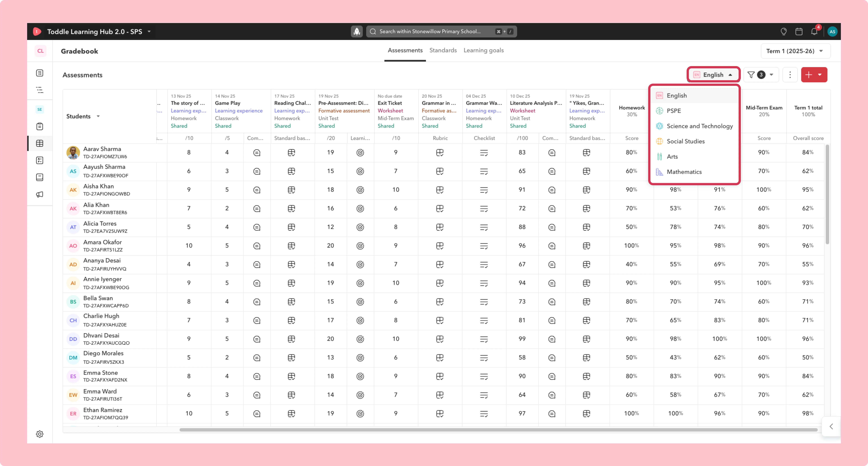Open the Pre-Assessment column header

(x=343, y=103)
